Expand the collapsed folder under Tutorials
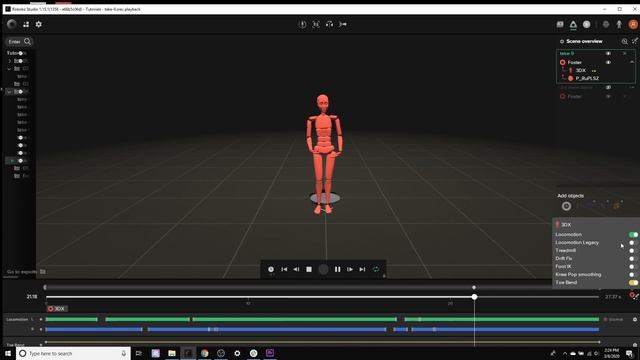 [x=10, y=61]
